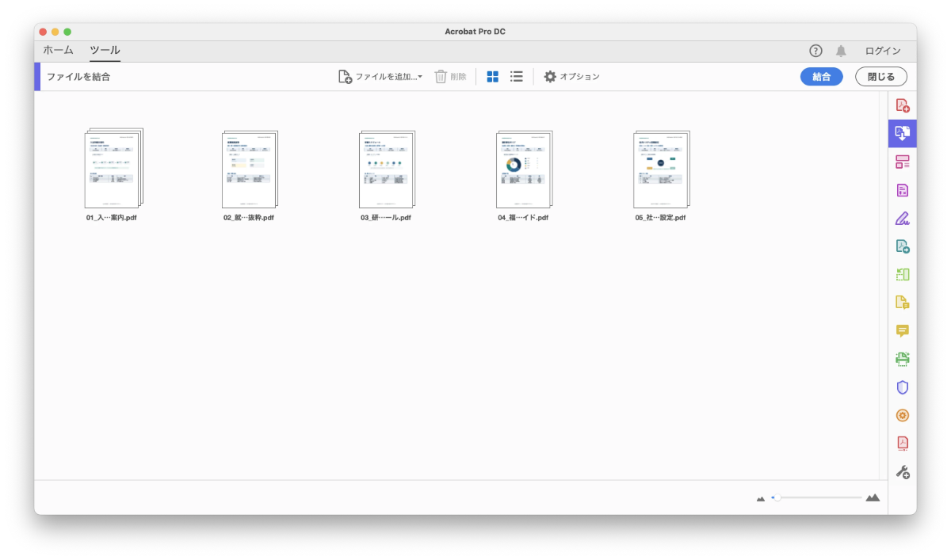Viewport: 951px width, 560px height.
Task: Open the green Organize Pages tool
Action: tap(902, 275)
